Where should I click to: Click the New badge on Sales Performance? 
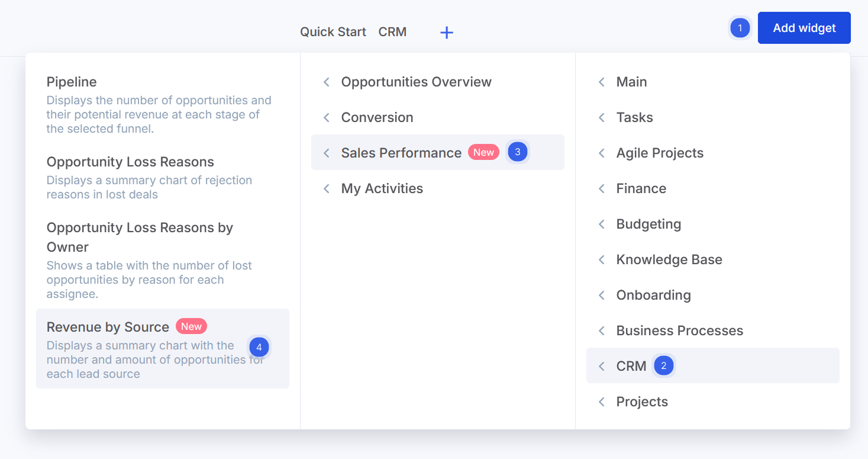(x=483, y=153)
